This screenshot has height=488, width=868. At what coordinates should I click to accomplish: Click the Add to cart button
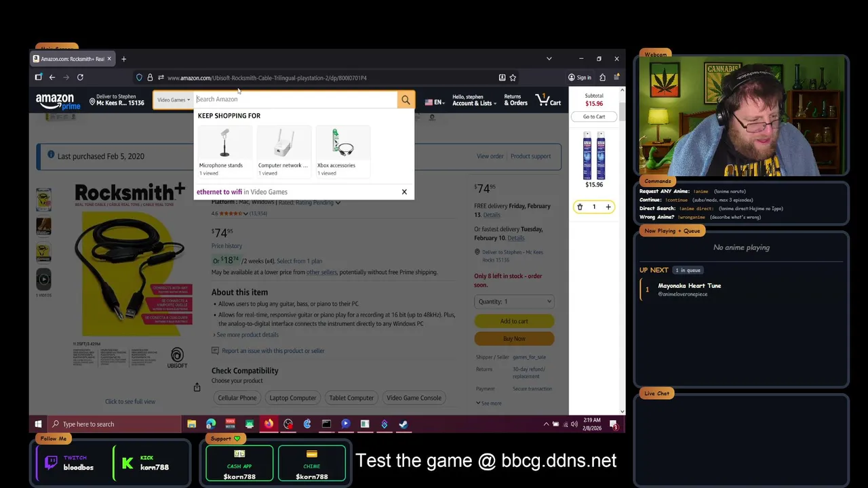tap(514, 321)
